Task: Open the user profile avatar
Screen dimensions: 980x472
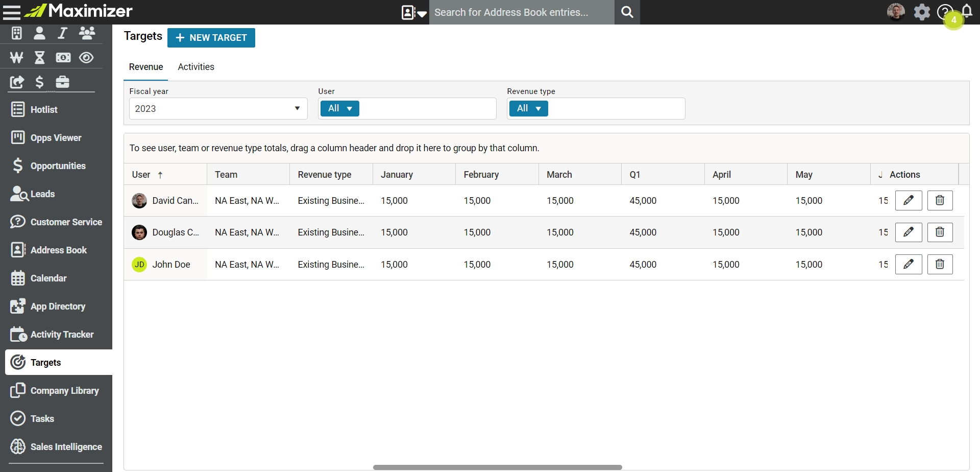Action: coord(896,12)
